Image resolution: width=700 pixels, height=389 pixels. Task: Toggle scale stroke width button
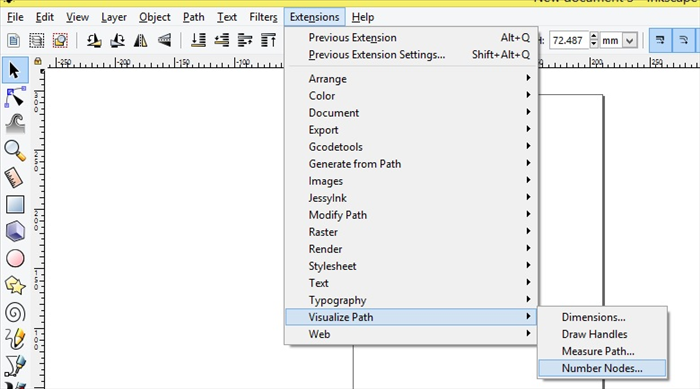pyautogui.click(x=660, y=41)
